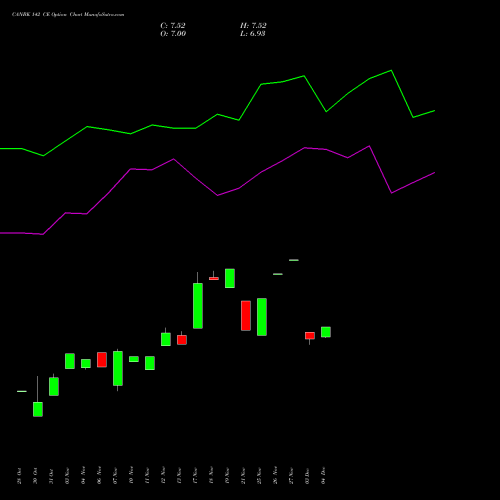This screenshot has height=500, width=500.
Task: Click the 11 Nov date label
Action: coord(147,475)
